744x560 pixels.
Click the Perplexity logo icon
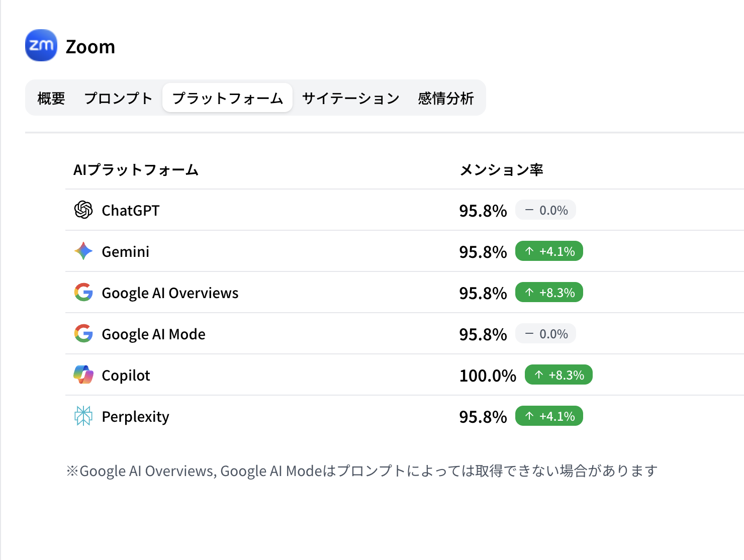click(83, 416)
